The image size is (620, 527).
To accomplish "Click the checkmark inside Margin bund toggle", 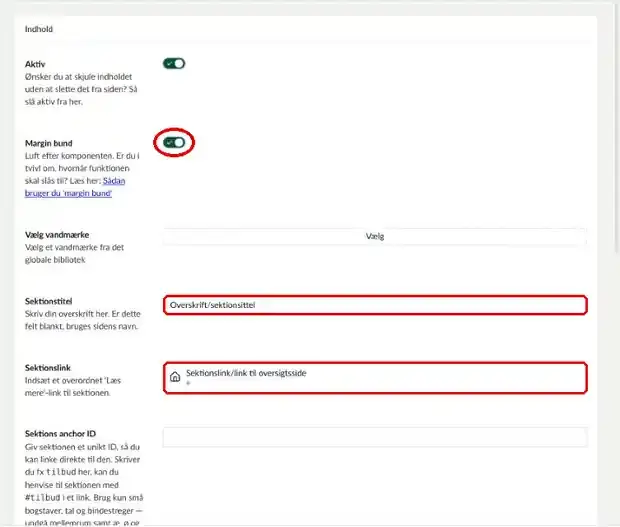I will [x=169, y=143].
